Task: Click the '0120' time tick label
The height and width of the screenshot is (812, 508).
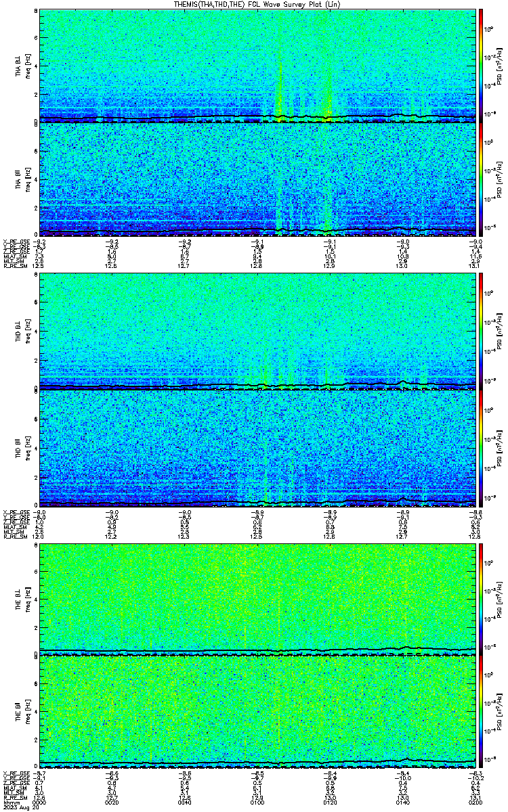Action: click(x=330, y=803)
